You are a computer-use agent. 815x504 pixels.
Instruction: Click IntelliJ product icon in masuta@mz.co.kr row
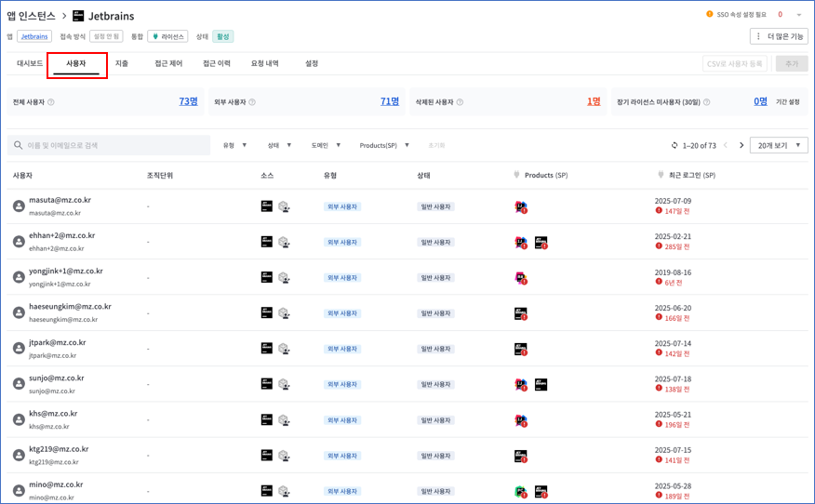521,207
